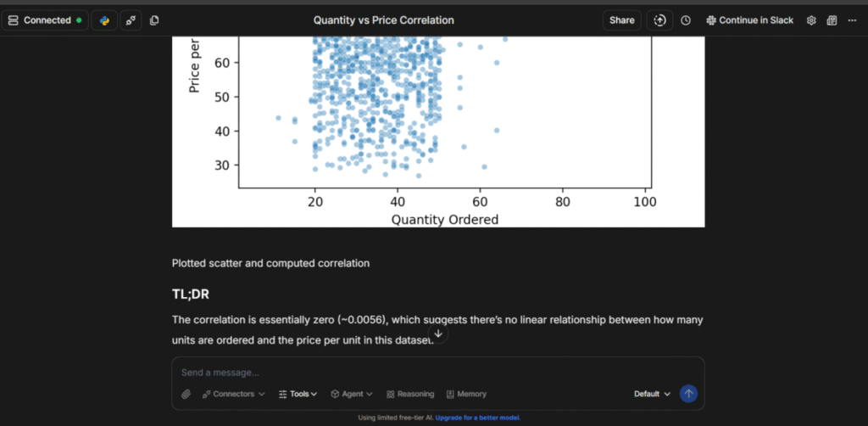This screenshot has width=868, height=426.
Task: Toggle the Reasoning option
Action: click(x=410, y=394)
